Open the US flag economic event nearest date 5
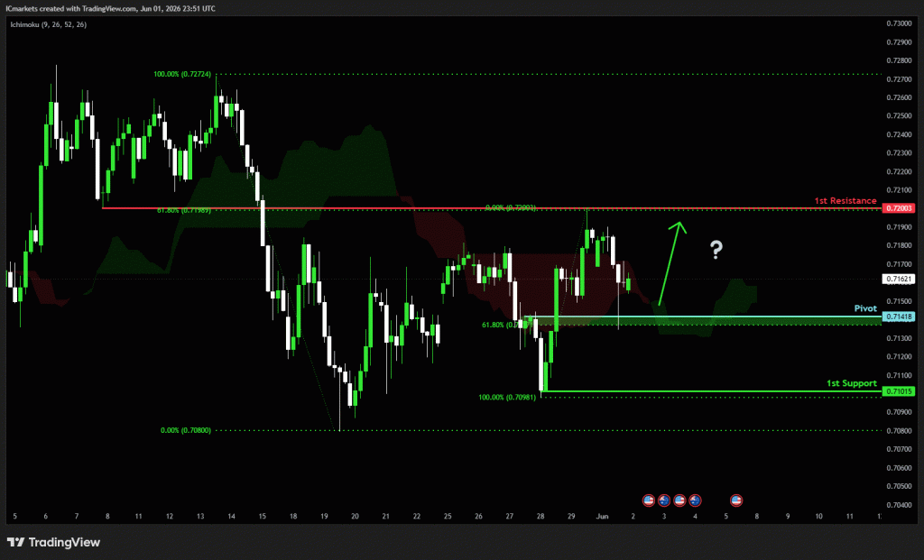The height and width of the screenshot is (560, 924). point(736,500)
